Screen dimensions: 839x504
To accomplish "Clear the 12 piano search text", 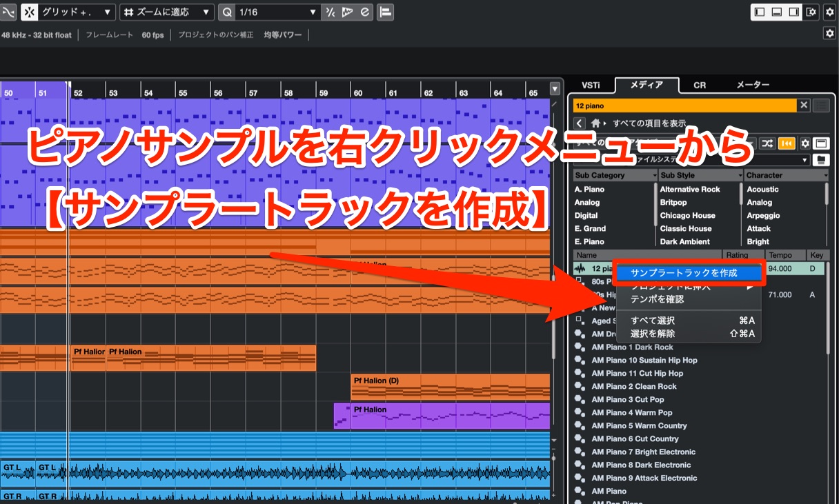I will [804, 105].
